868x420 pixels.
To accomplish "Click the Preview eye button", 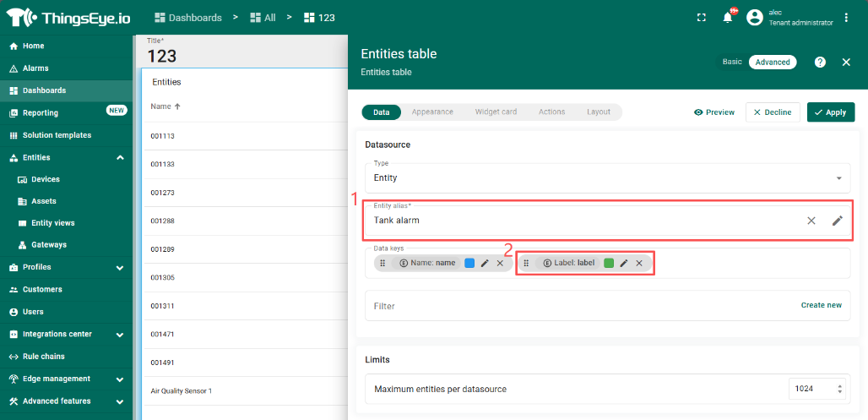I will click(714, 112).
